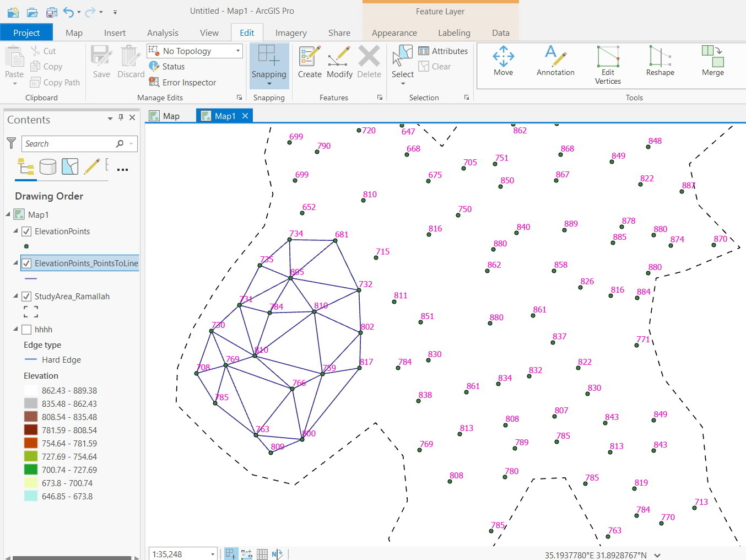Click the north correction status bar icon
This screenshot has width=746, height=560.
[277, 554]
